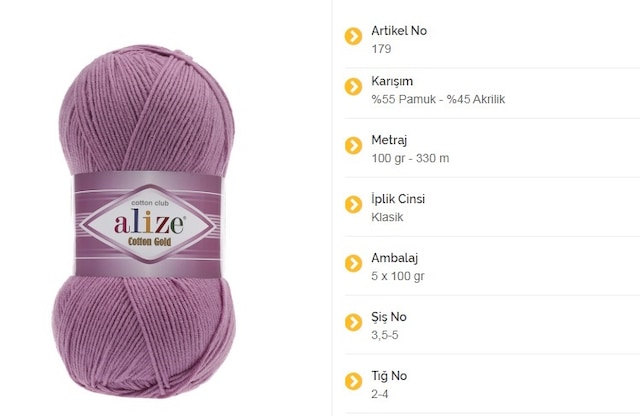The image size is (640, 416).
Task: Click the Alize logo on the yarn label
Action: 150,223
